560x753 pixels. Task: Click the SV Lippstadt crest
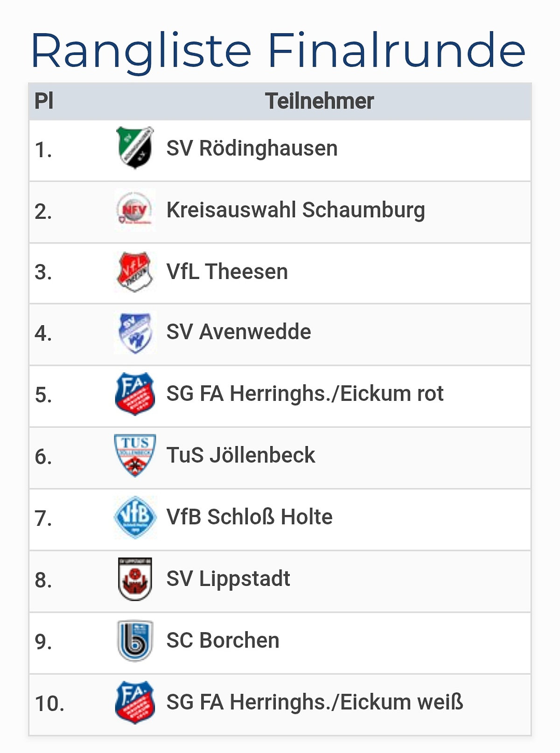(x=135, y=579)
